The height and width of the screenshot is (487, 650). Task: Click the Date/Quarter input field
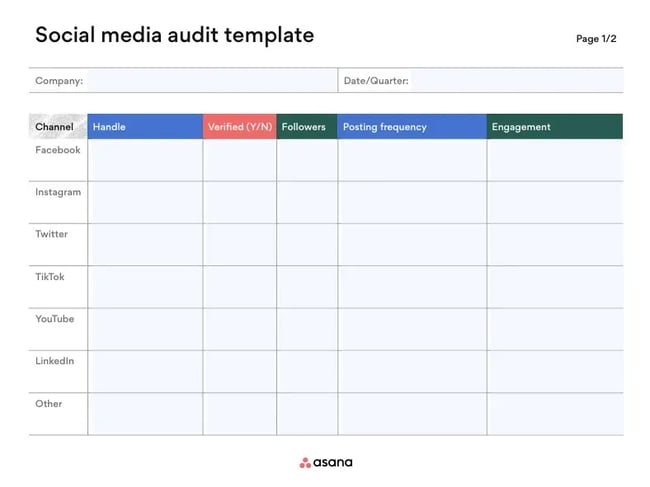515,81
